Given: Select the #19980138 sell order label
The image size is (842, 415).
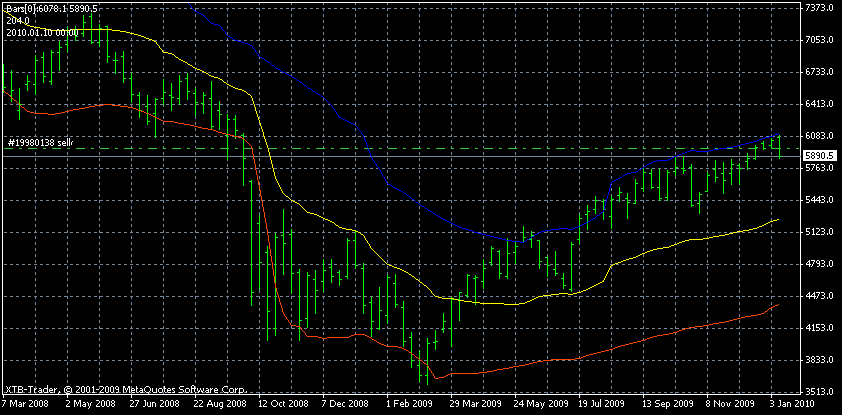Looking at the screenshot, I should [x=39, y=142].
